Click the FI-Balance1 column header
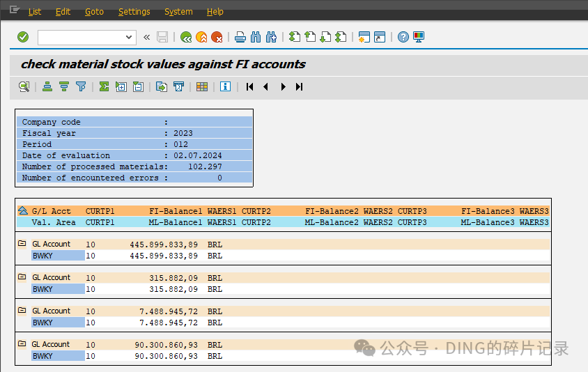 coord(176,211)
